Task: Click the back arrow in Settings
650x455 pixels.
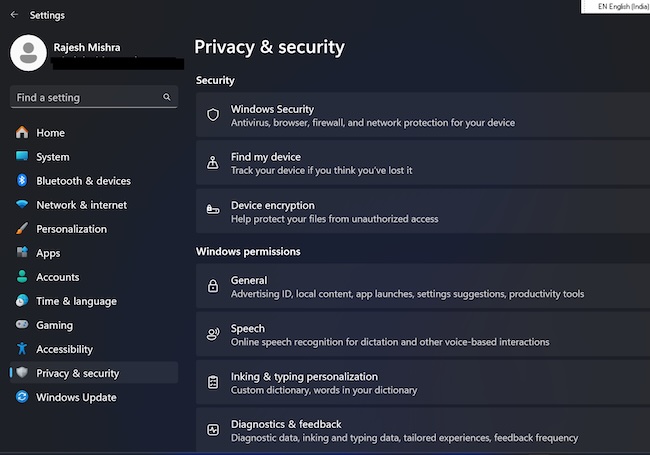Action: (x=14, y=15)
